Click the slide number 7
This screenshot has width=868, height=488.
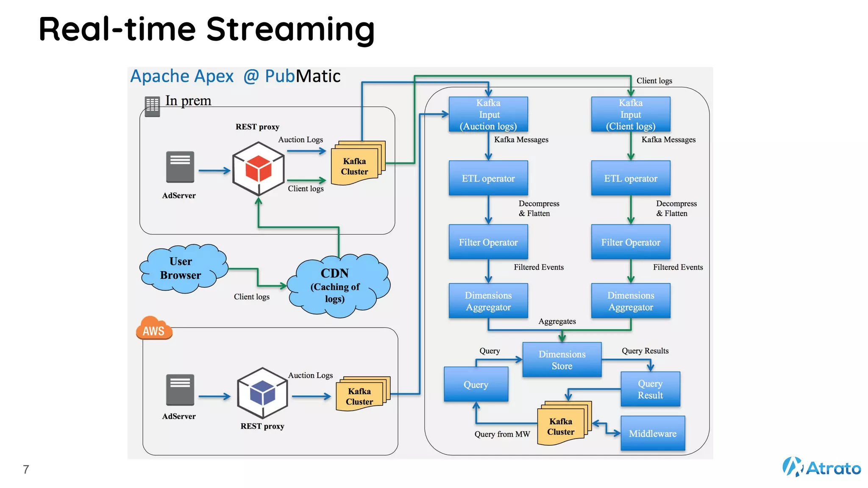tap(26, 469)
